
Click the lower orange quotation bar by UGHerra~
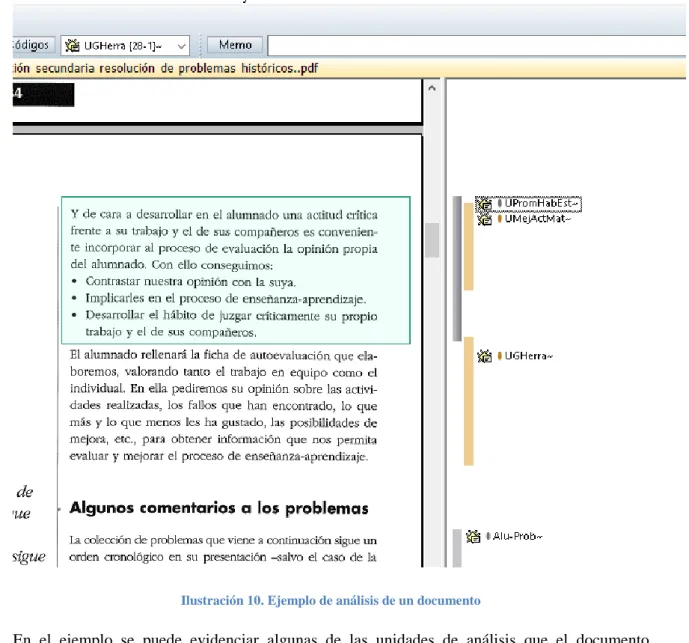click(x=469, y=401)
